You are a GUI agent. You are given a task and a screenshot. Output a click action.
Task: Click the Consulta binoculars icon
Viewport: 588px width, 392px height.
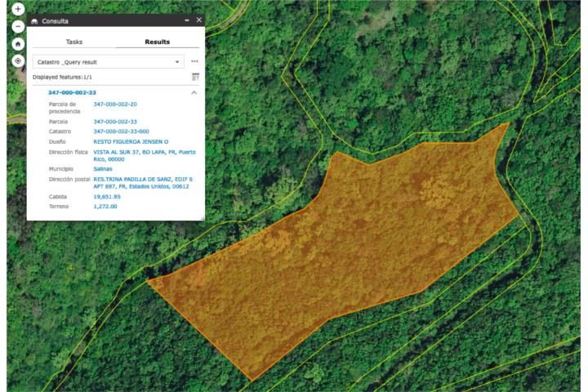[34, 21]
